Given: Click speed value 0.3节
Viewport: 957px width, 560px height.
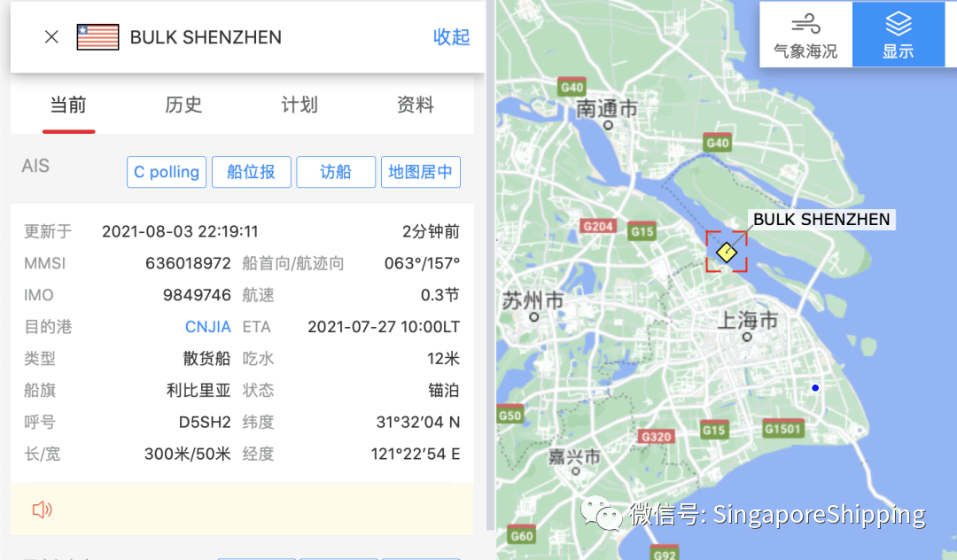Looking at the screenshot, I should [x=440, y=295].
